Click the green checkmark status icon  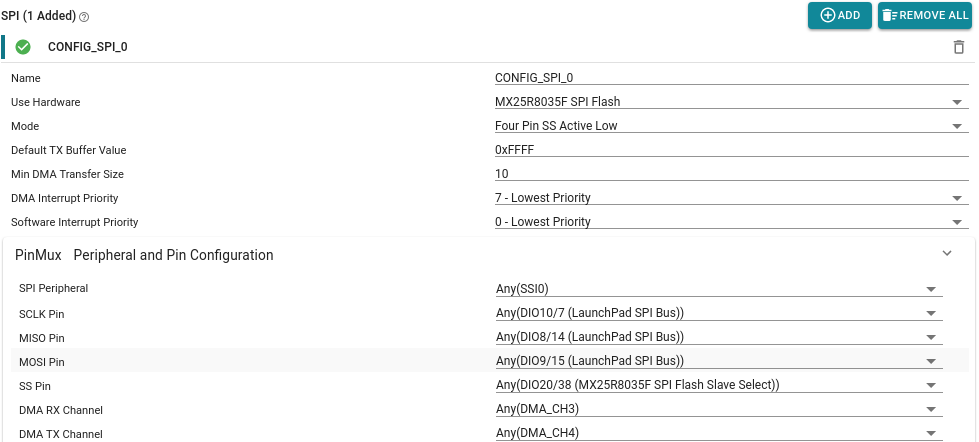[23, 47]
